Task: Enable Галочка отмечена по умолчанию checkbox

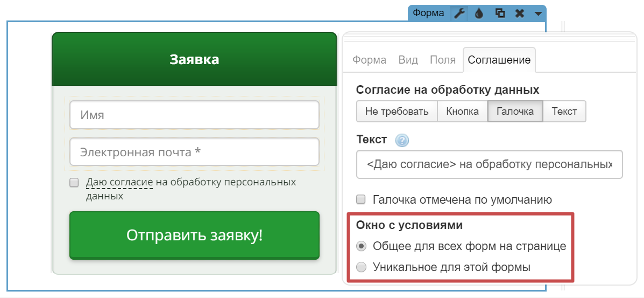Action: click(x=362, y=200)
